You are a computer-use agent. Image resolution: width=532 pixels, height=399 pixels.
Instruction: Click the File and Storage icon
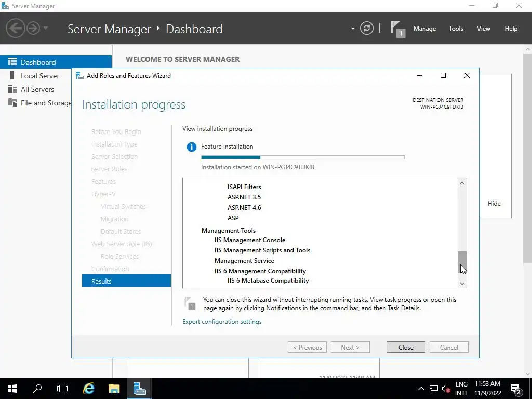(x=12, y=102)
